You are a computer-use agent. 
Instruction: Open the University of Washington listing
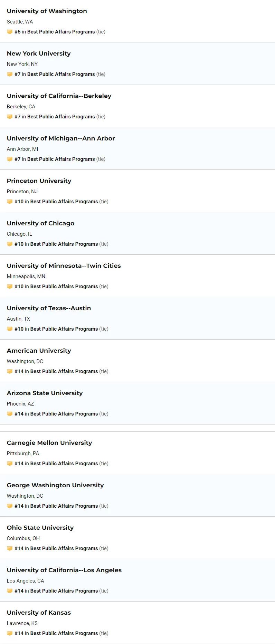coord(47,11)
